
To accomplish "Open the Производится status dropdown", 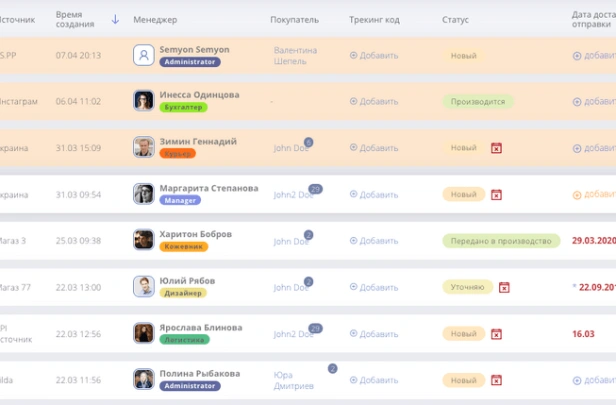I will pyautogui.click(x=478, y=101).
